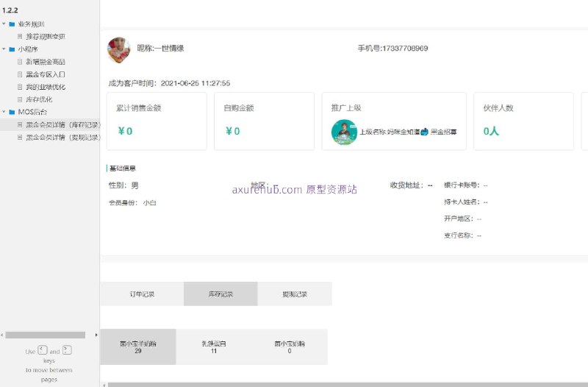Click the 银行卡账号 field
This screenshot has width=588, height=387.
click(466, 185)
